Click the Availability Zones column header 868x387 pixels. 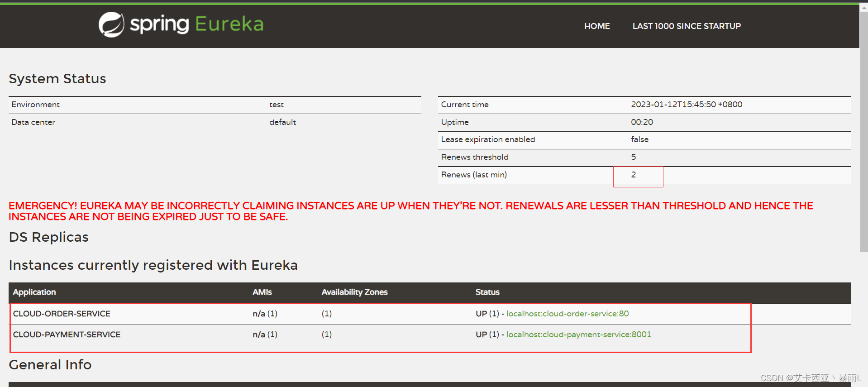(x=354, y=292)
